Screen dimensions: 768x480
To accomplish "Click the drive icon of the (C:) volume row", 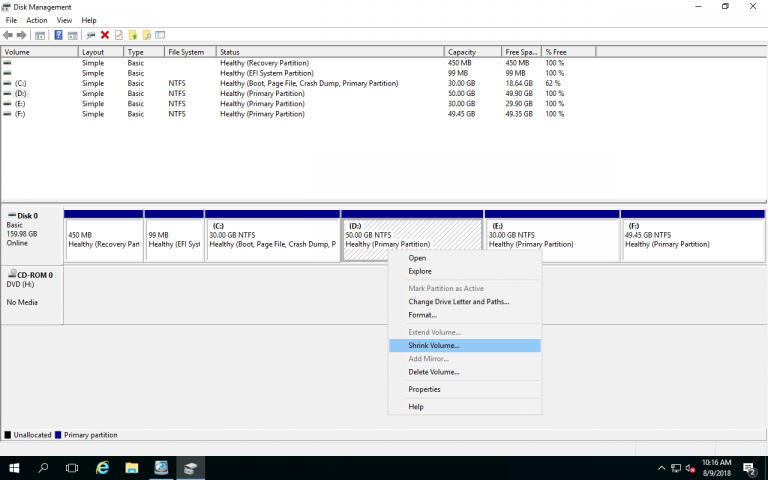I will pyautogui.click(x=7, y=83).
